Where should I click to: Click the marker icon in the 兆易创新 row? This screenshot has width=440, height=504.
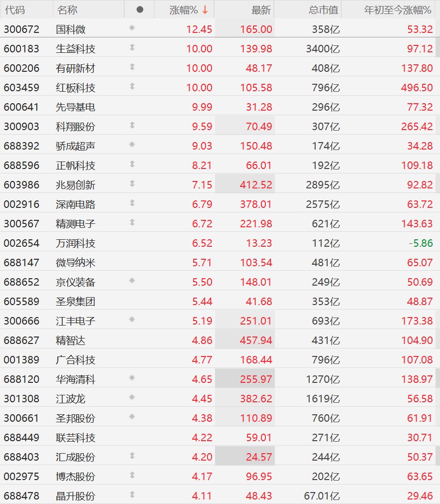132,183
